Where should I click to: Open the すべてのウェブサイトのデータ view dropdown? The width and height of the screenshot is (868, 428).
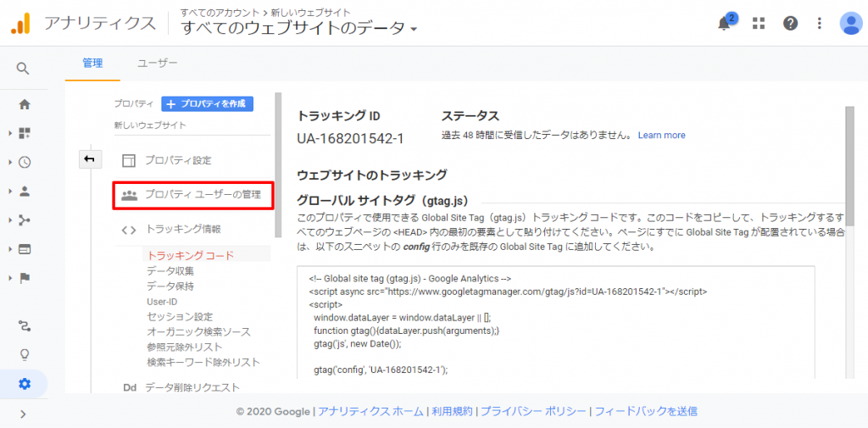[x=299, y=28]
